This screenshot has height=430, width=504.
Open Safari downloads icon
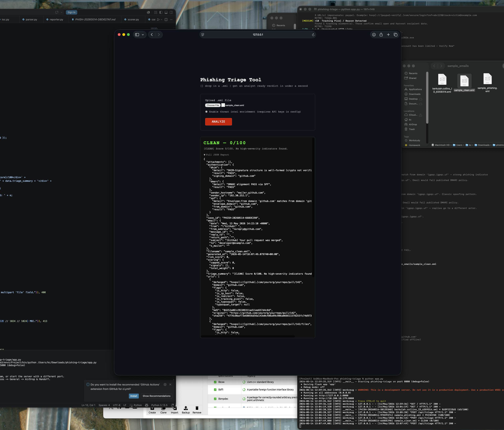coord(374,35)
